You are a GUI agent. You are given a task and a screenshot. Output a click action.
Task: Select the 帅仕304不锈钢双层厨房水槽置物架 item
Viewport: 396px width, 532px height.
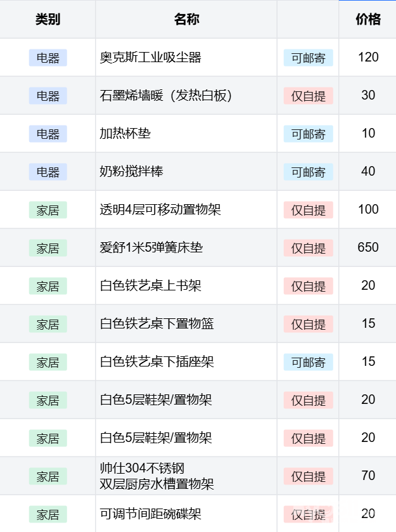coord(157,476)
